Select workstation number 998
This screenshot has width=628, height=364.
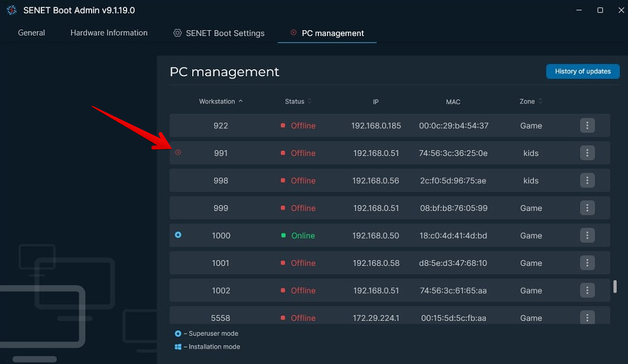(221, 181)
